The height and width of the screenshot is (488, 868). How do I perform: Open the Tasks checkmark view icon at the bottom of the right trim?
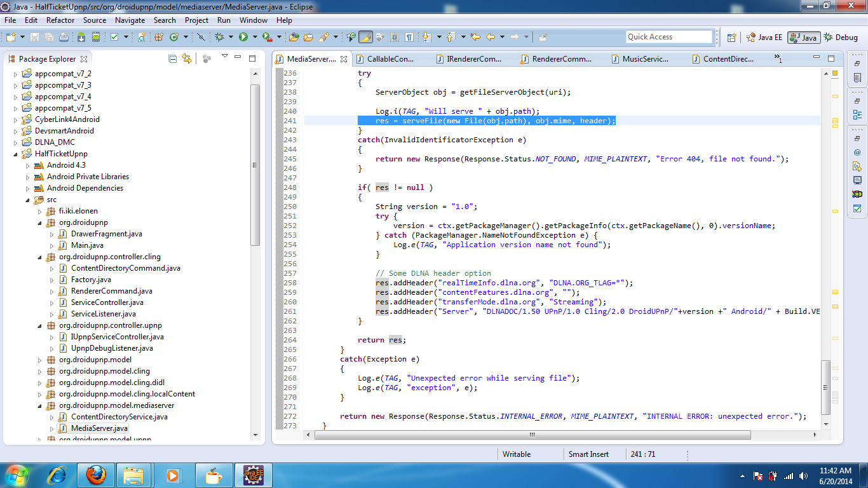click(857, 208)
